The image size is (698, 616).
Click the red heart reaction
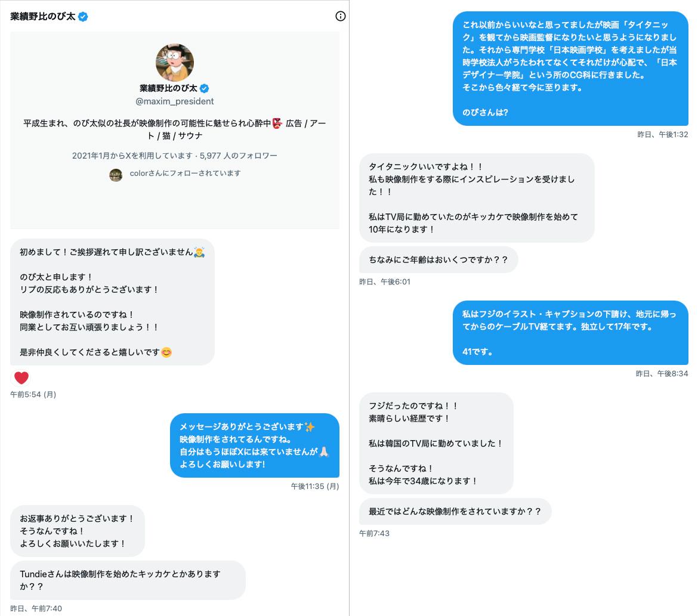tap(21, 377)
